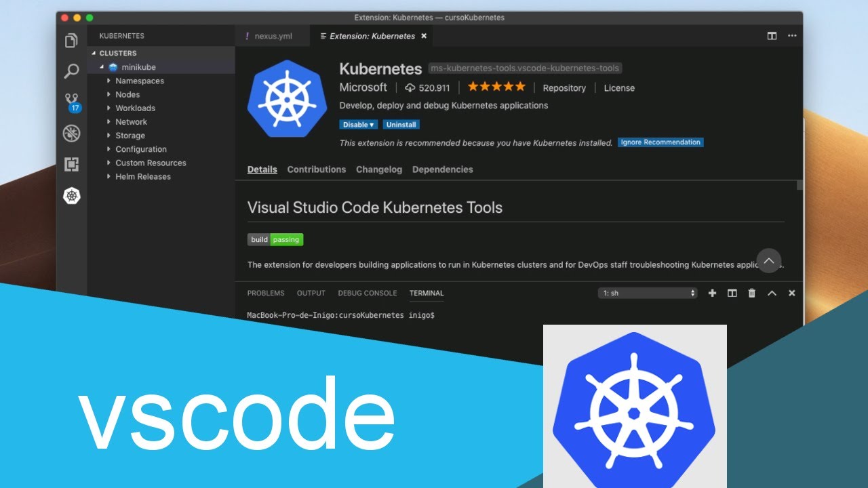Expand the Custom Resources tree item

108,163
